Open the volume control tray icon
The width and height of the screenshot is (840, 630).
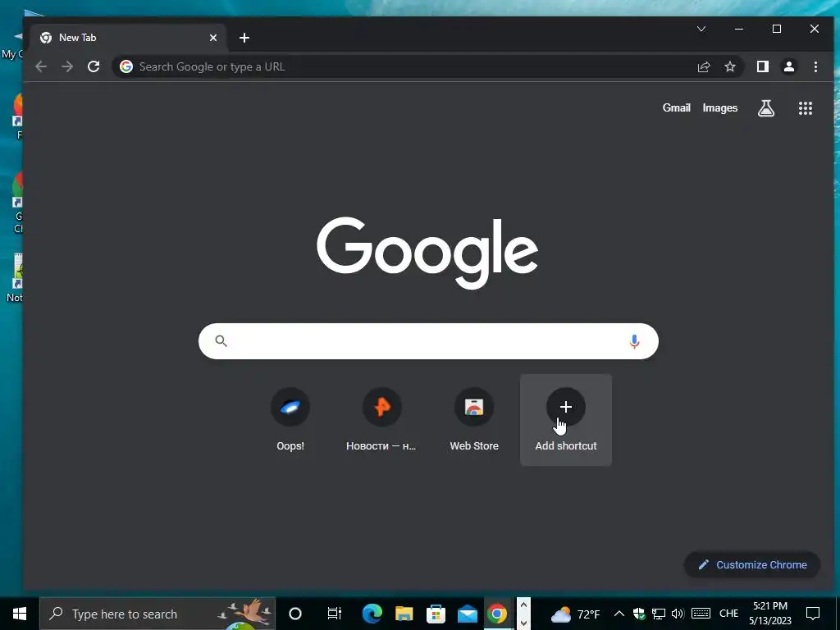[678, 614]
